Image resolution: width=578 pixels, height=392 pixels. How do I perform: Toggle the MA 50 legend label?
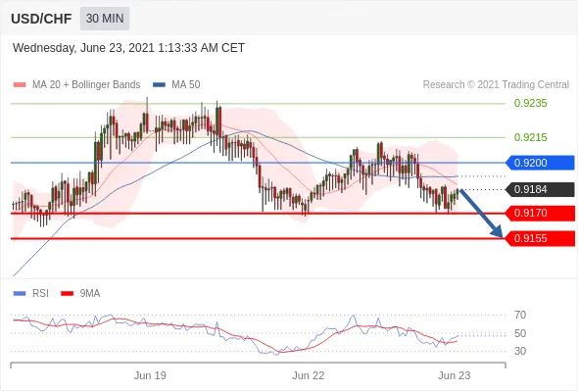186,85
